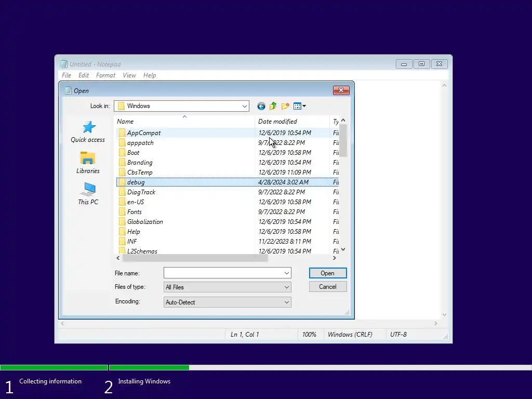532x399 pixels.
Task: Click the file list horizontal scrollbar thumb
Action: click(x=195, y=258)
